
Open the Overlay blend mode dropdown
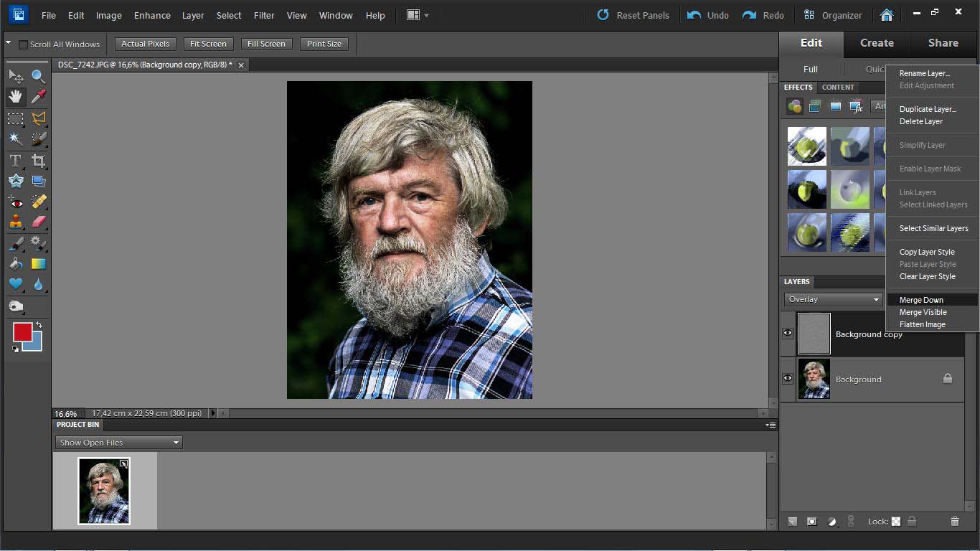click(833, 299)
